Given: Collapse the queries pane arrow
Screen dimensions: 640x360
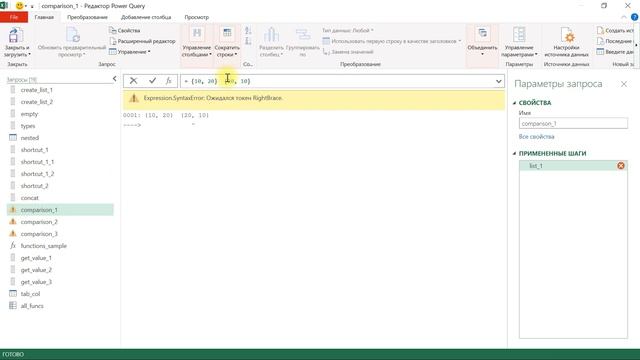Looking at the screenshot, I should coord(114,79).
